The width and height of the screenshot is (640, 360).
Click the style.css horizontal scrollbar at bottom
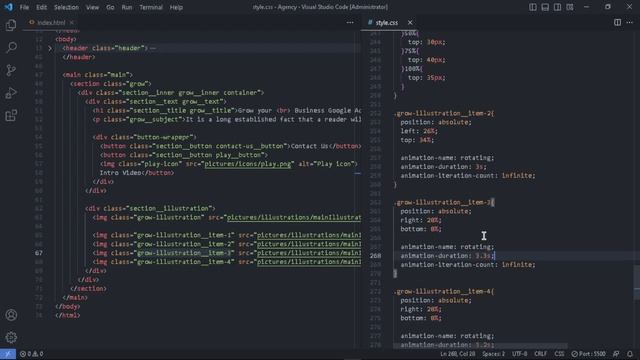pyautogui.click(x=480, y=346)
